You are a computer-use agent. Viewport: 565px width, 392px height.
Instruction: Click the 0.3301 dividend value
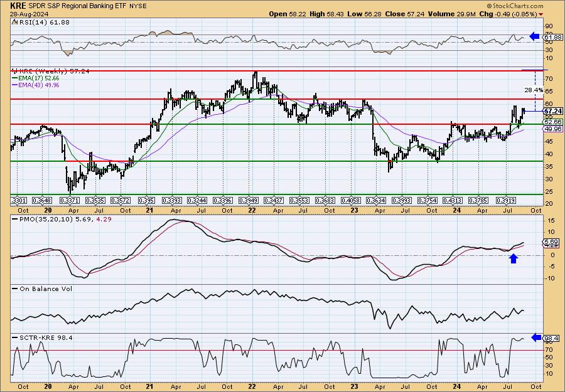point(20,200)
